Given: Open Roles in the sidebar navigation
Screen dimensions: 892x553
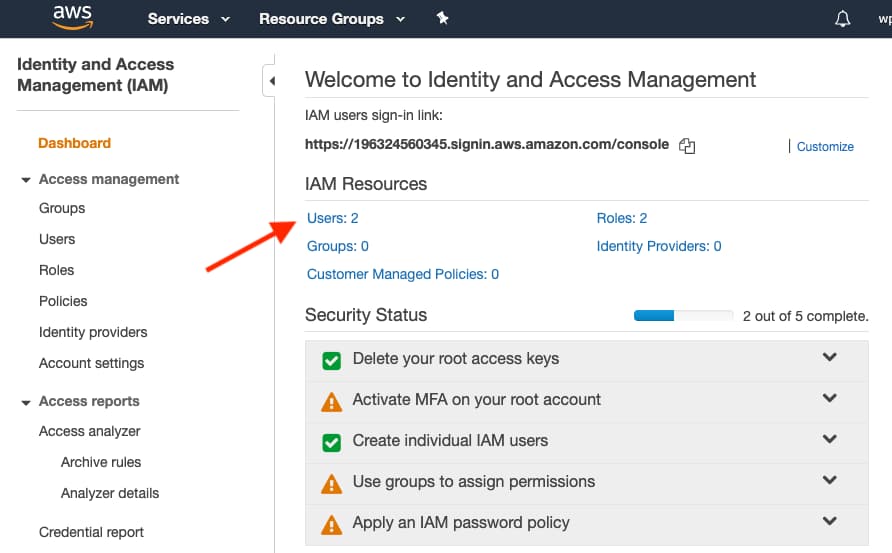Looking at the screenshot, I should coord(56,270).
